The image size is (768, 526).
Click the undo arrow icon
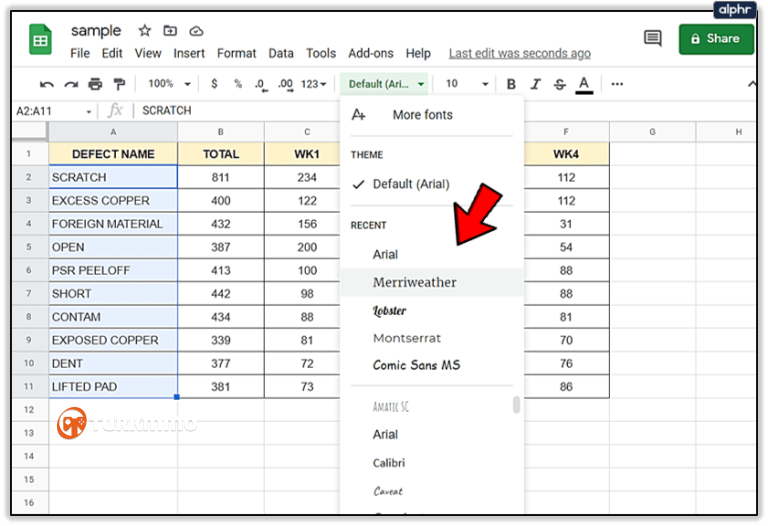click(x=47, y=84)
